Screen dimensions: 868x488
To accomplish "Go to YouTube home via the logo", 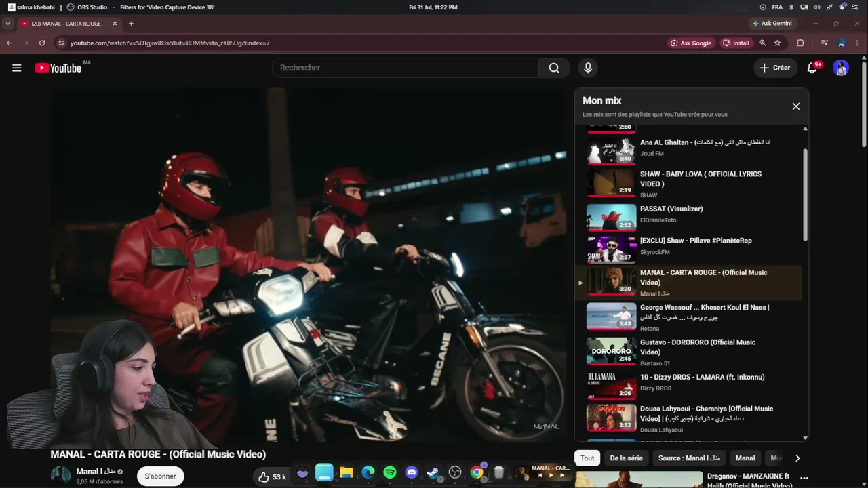I will 58,68.
